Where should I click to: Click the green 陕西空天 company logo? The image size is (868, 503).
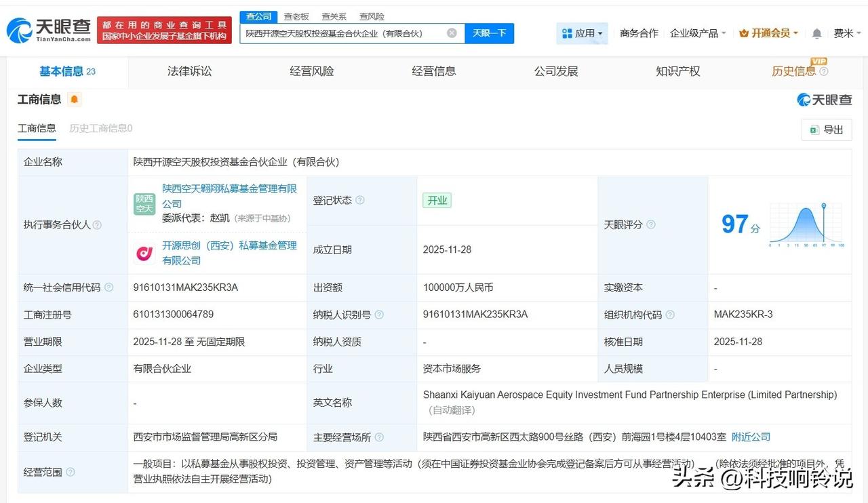coord(144,203)
